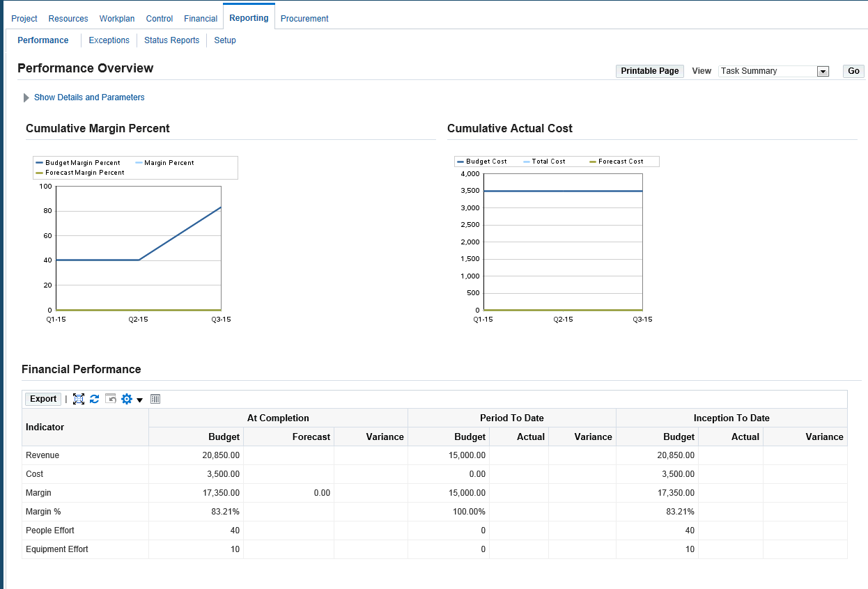Click the Printable Page button
Image resolution: width=868 pixels, height=589 pixels.
650,71
